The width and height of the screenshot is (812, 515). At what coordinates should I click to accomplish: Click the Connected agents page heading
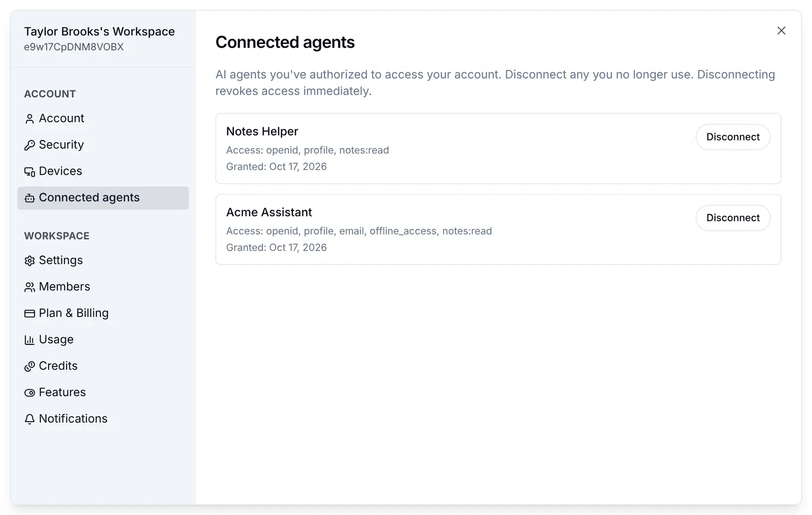click(285, 42)
